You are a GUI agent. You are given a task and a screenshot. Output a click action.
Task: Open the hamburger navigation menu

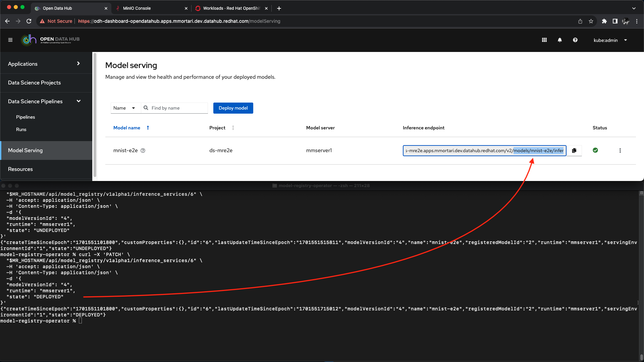(10, 40)
